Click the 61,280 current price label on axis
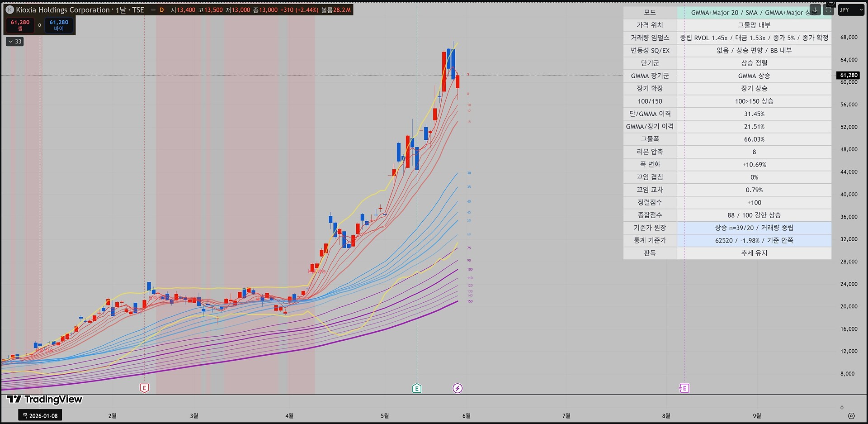The image size is (868, 424). click(848, 75)
